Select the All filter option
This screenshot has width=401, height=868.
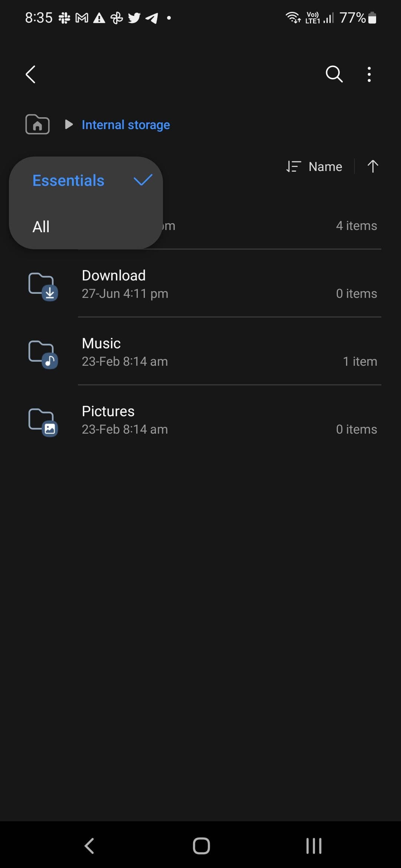(41, 227)
